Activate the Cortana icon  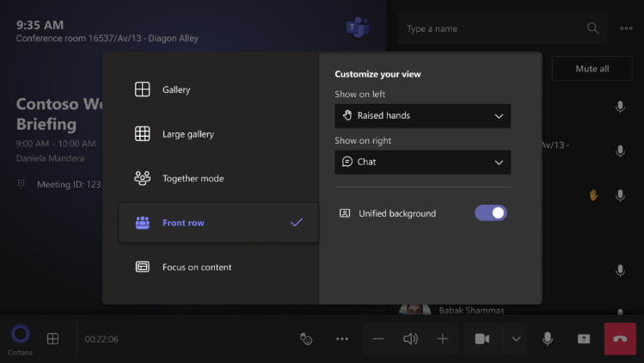[20, 335]
